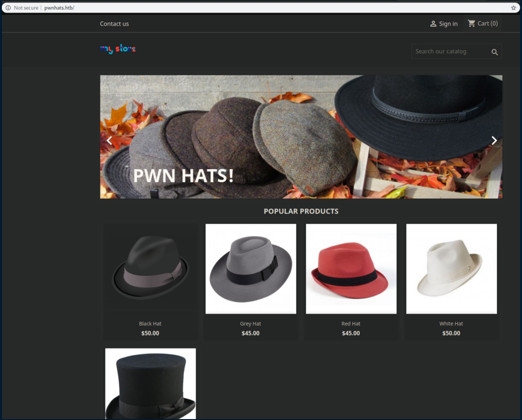Select the Red Hat product image
Screen dimensions: 522x420
point(351,268)
